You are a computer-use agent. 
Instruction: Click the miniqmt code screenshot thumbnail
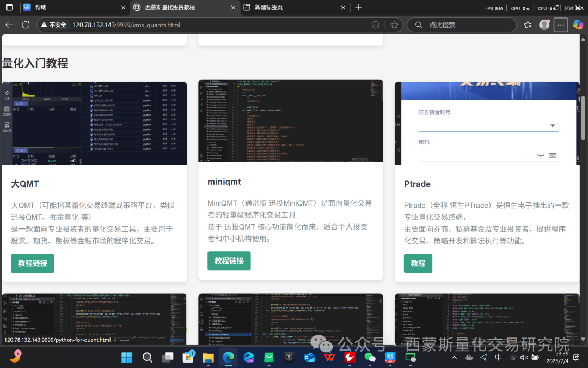(x=291, y=121)
